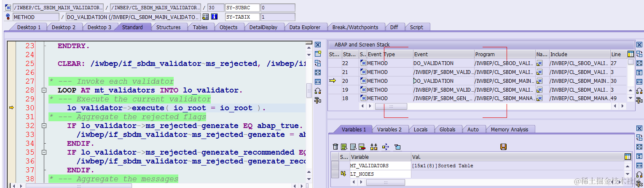Close the ABAP and Screen Stack tool
The image size is (644, 188).
click(x=639, y=45)
